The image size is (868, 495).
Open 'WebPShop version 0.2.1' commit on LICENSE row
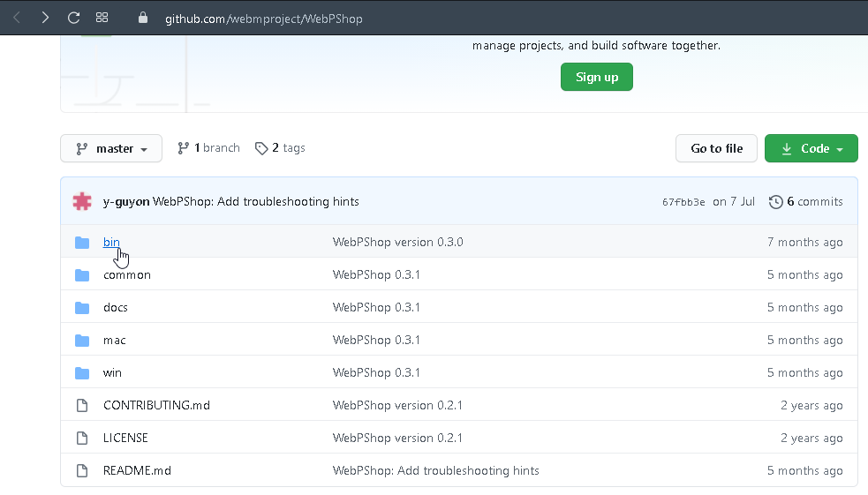(396, 438)
